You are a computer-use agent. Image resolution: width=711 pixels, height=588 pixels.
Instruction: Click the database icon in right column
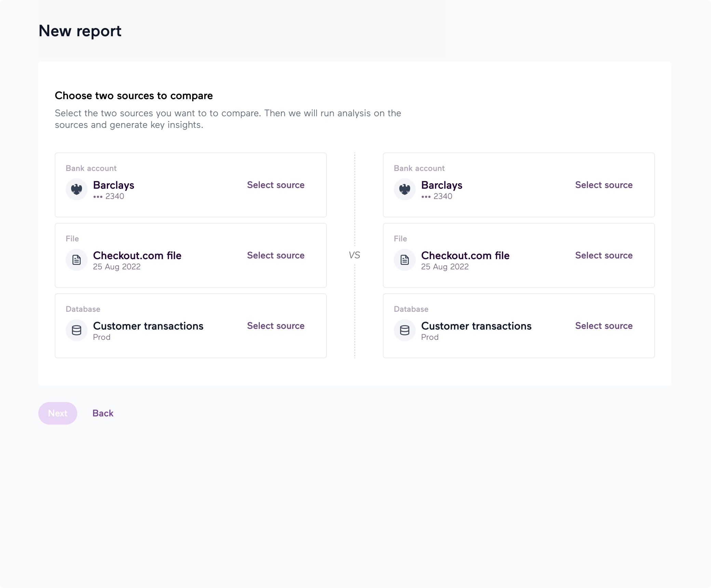click(405, 330)
